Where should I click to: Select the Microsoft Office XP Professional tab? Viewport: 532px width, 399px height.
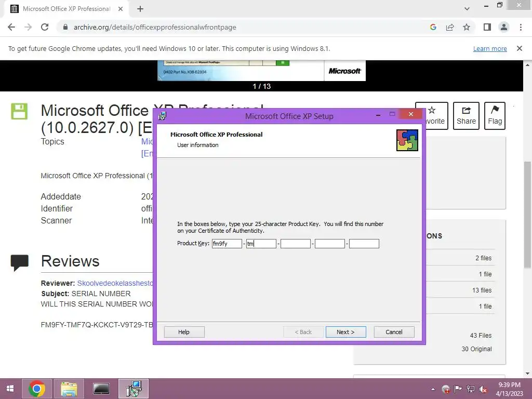click(66, 9)
